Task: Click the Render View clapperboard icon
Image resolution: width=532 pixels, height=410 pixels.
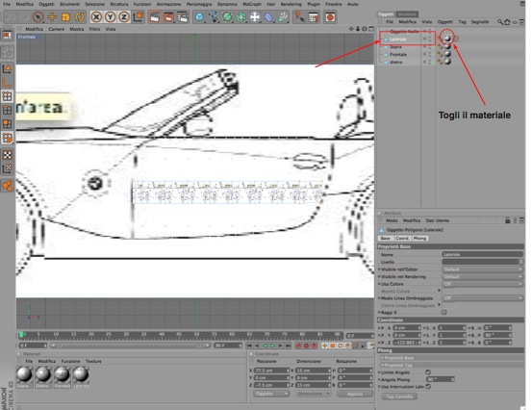Action: [x=155, y=16]
